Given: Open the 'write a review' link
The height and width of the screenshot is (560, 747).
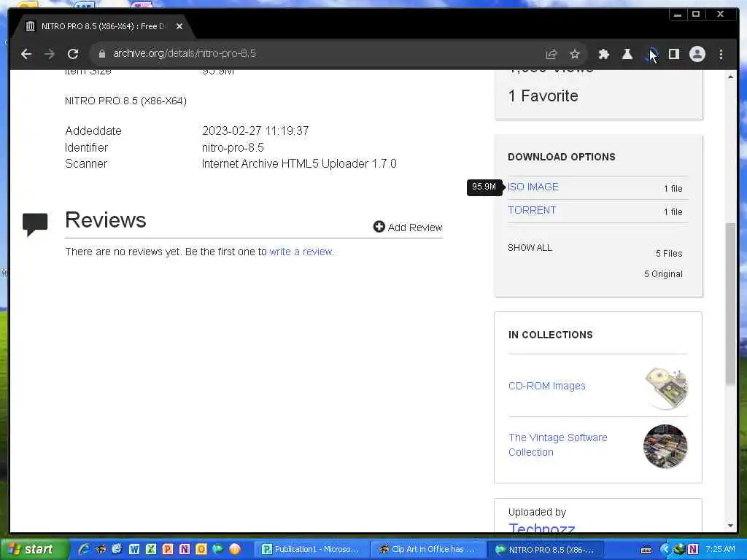Looking at the screenshot, I should [301, 252].
